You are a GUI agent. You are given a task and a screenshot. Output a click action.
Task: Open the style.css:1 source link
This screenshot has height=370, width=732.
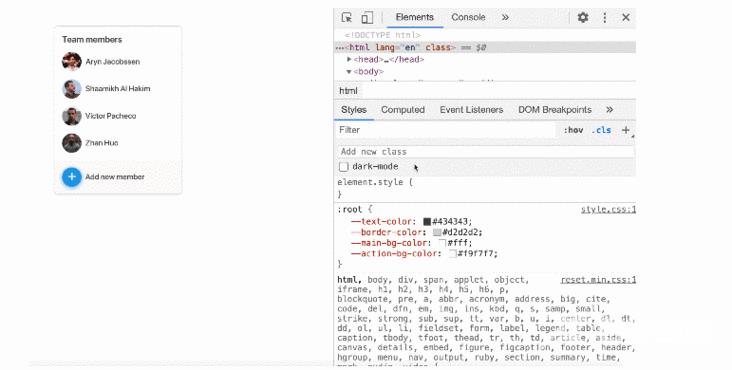(x=608, y=209)
